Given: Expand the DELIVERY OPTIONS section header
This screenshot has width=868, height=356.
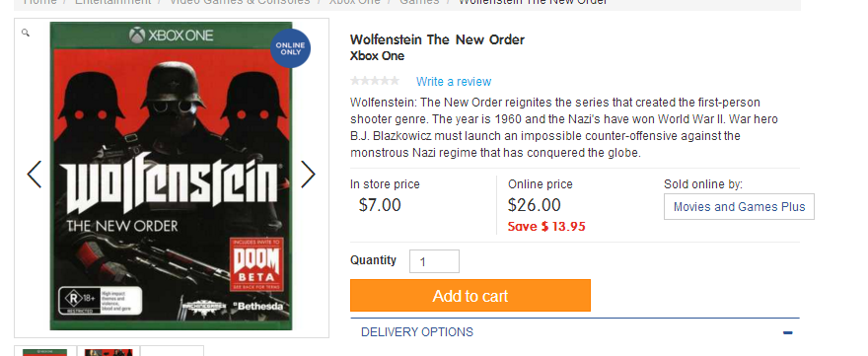Looking at the screenshot, I should [575, 332].
